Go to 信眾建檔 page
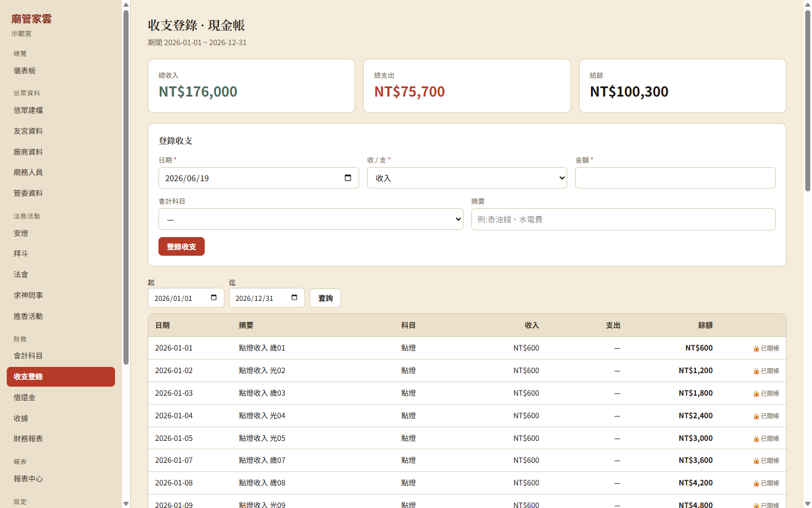812x508 pixels. pyautogui.click(x=61, y=110)
